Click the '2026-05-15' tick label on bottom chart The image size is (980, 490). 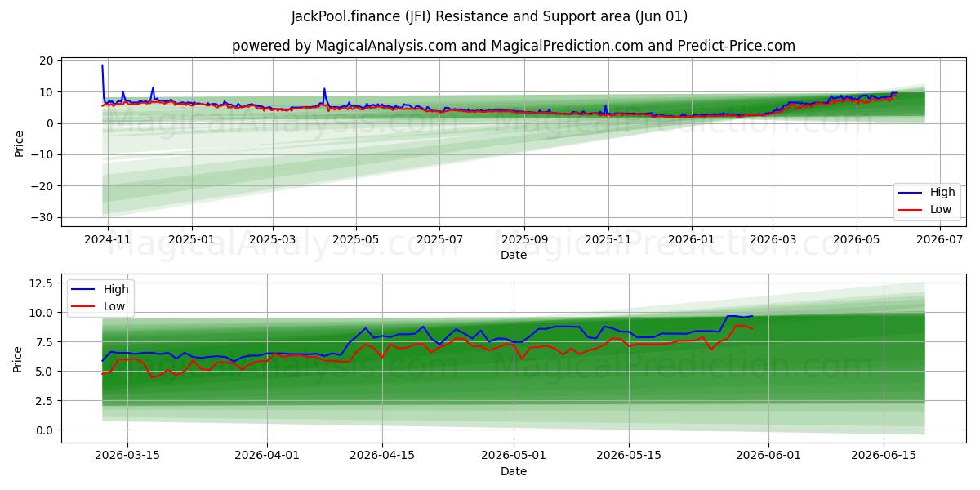click(628, 457)
